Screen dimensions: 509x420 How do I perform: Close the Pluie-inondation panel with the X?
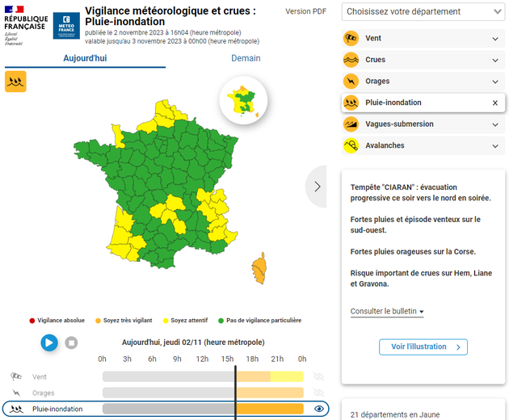coord(495,103)
